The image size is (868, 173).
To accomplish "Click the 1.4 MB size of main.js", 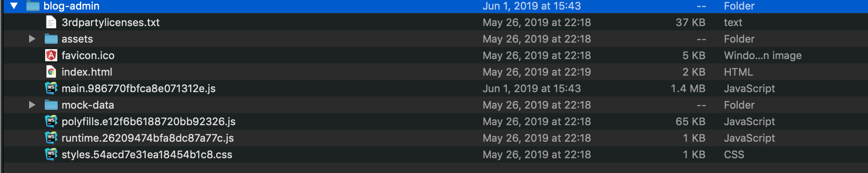I will 688,89.
